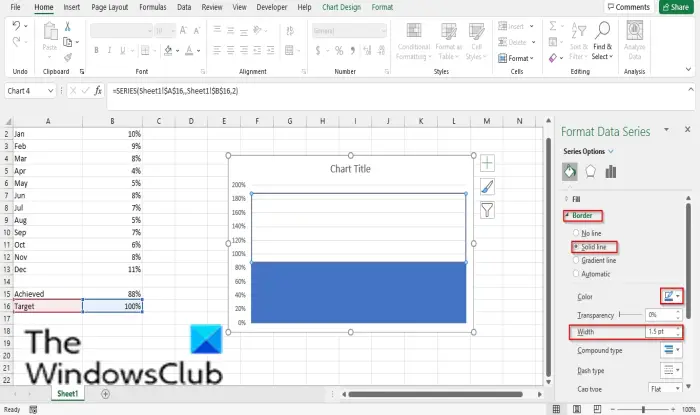The image size is (700, 415).
Task: Open the Compound type dropdown
Action: point(671,350)
